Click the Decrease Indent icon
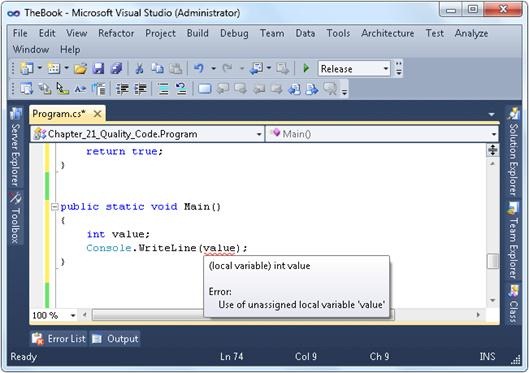This screenshot has height=373, width=529. pyautogui.click(x=122, y=89)
